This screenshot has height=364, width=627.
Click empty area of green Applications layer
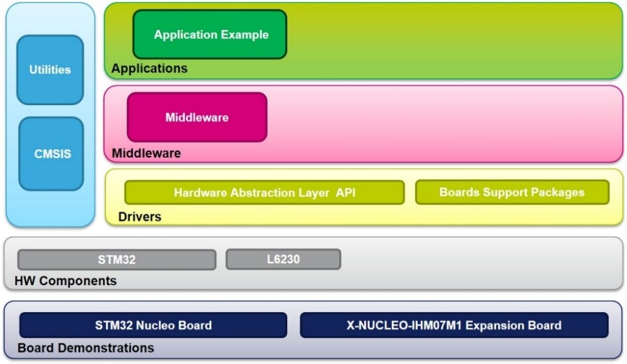[x=451, y=41]
